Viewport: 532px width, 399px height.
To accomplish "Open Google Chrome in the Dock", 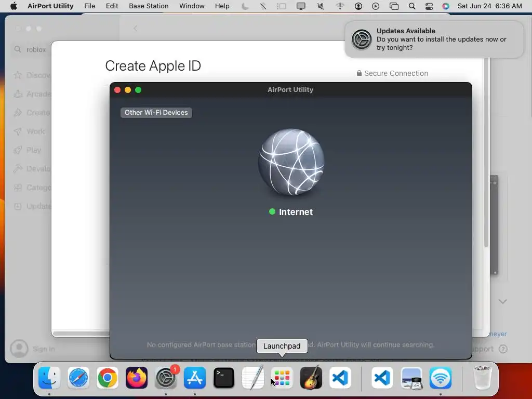I will [108, 378].
